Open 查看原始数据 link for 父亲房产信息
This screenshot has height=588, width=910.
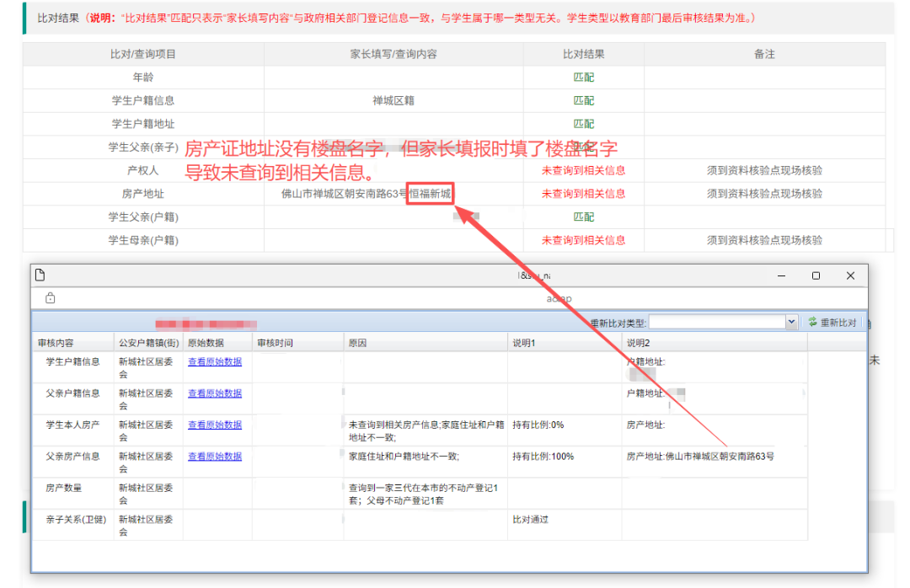215,457
